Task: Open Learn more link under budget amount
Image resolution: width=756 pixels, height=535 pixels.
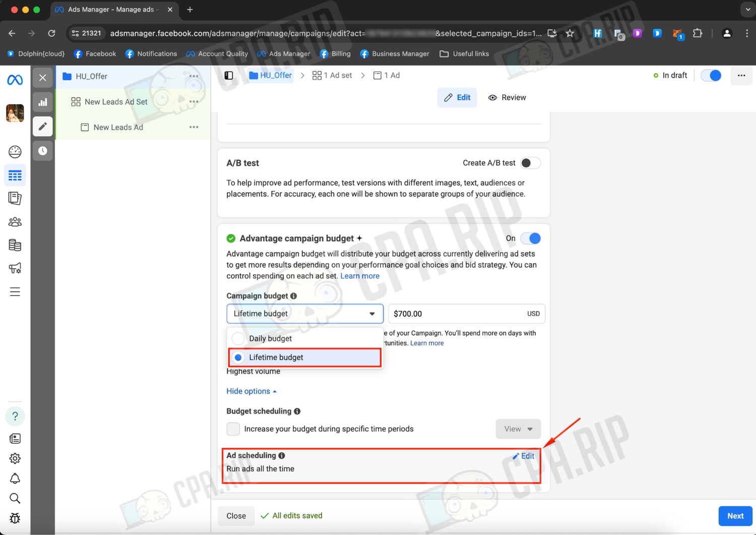Action: (427, 343)
